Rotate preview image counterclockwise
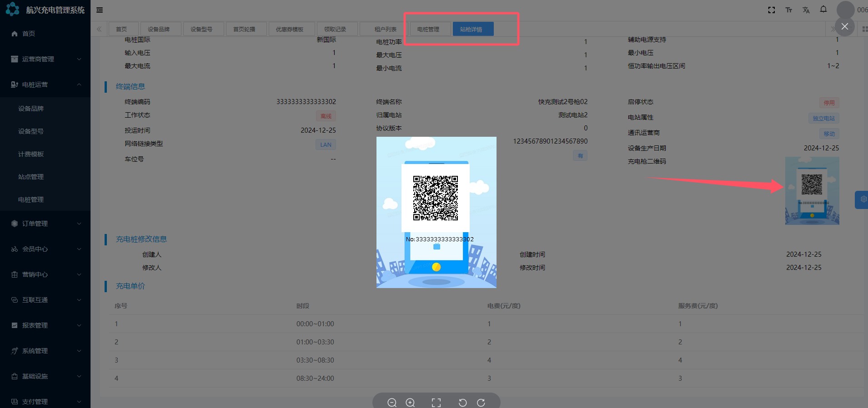Viewport: 868px width, 408px height. tap(462, 403)
